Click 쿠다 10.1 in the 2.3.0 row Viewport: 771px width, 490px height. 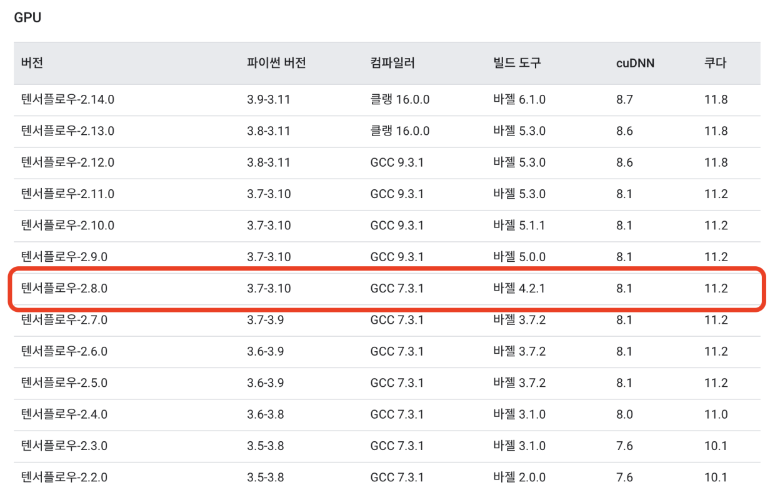pos(716,445)
